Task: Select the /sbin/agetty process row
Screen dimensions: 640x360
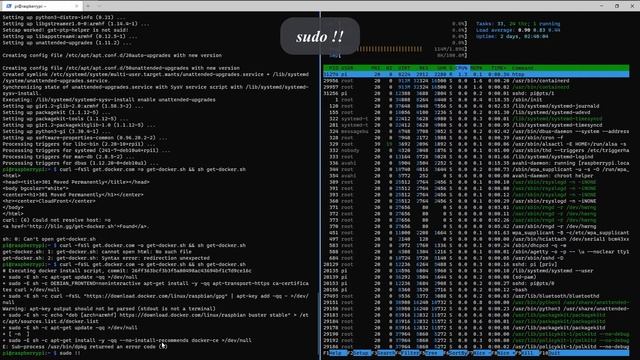Action: pos(476,252)
